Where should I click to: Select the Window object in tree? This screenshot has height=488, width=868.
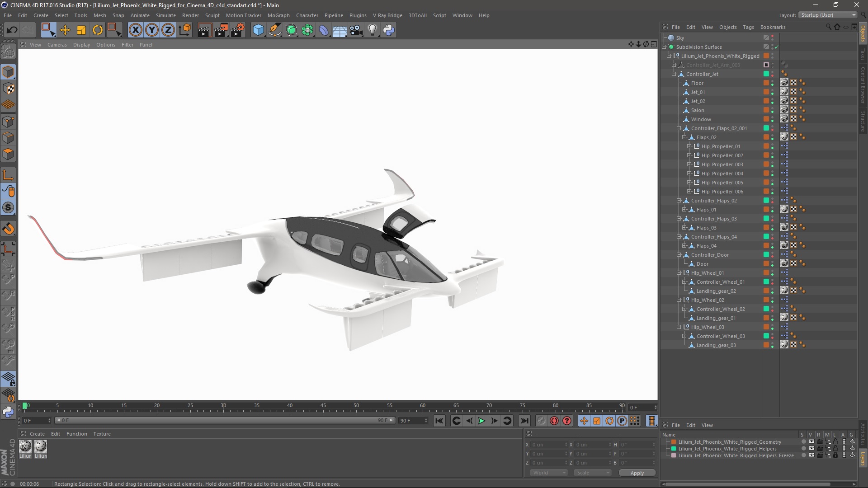pyautogui.click(x=701, y=119)
